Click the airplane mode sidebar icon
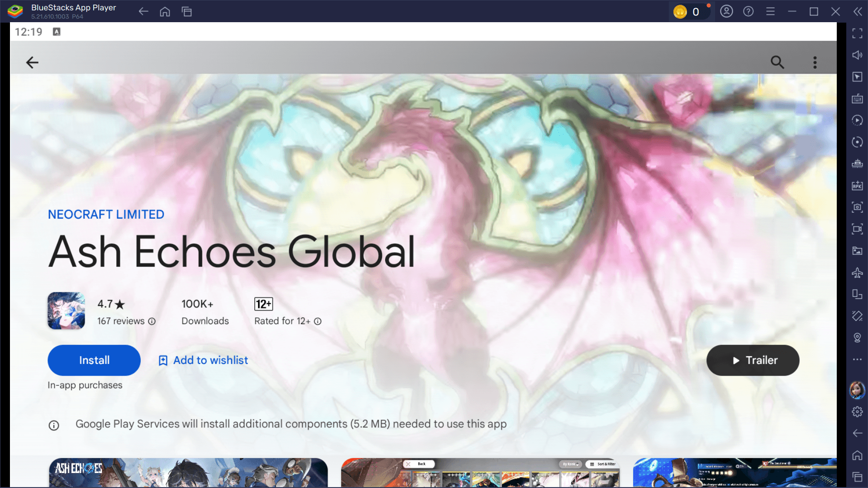 point(857,273)
